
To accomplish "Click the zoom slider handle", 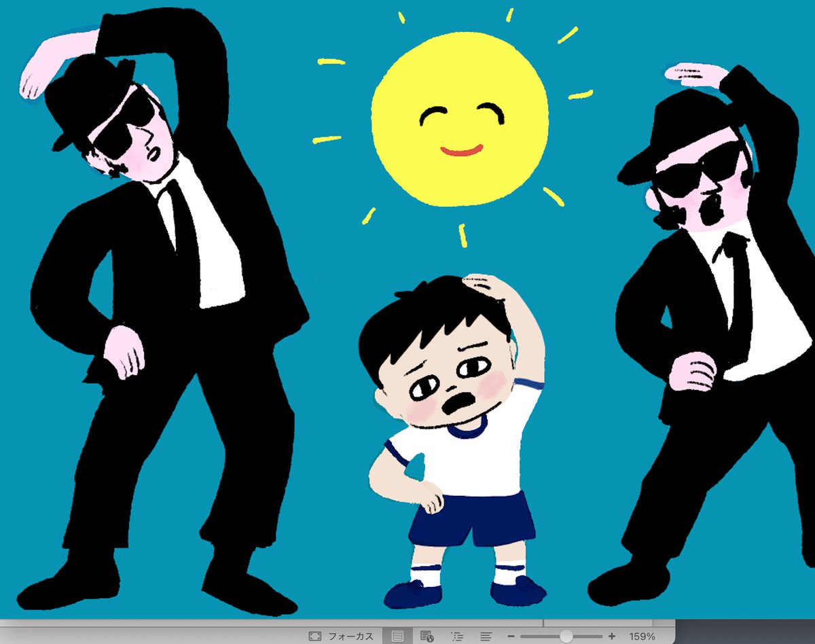I will (x=566, y=637).
